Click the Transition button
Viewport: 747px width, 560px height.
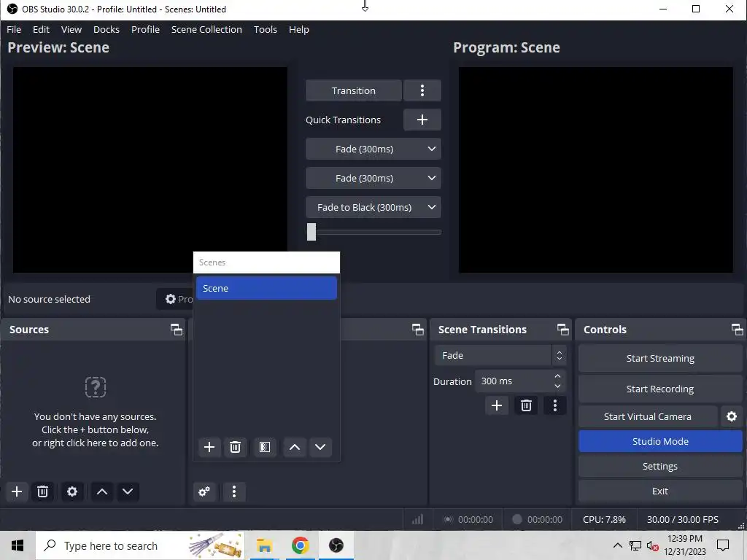pyautogui.click(x=354, y=90)
